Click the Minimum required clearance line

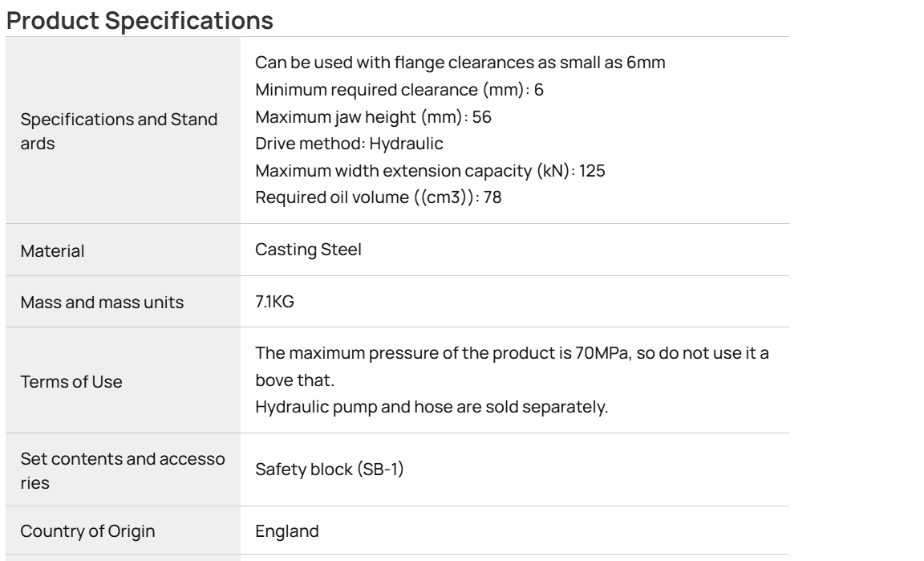[399, 90]
